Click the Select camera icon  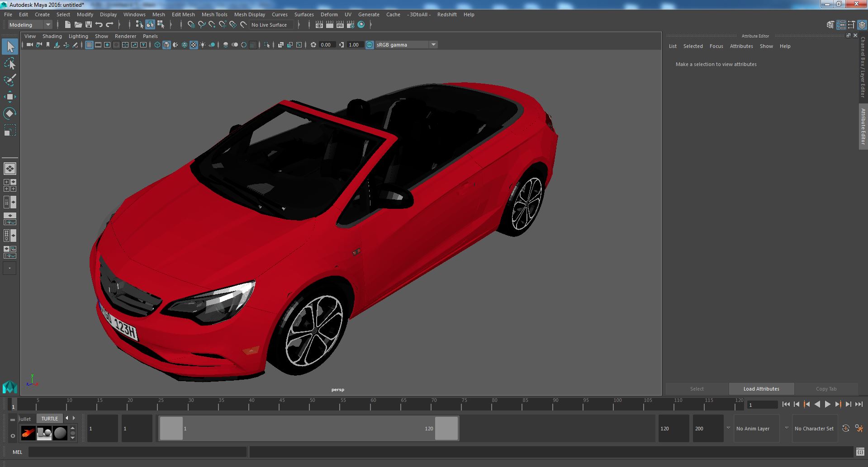pos(29,45)
